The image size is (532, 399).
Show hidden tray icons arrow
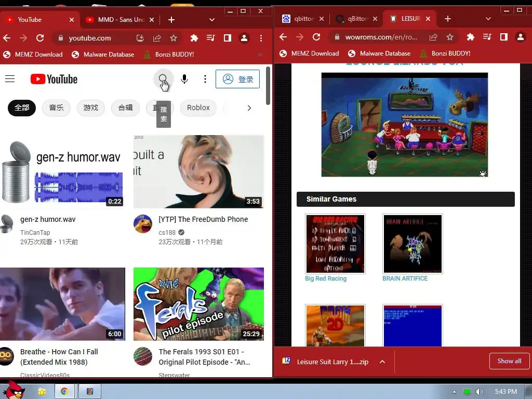tap(454, 392)
